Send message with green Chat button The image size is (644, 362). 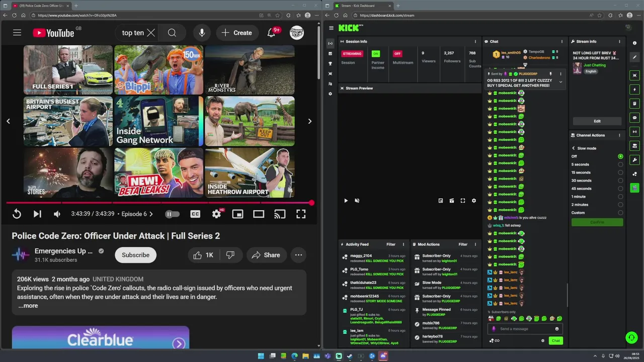point(555,341)
